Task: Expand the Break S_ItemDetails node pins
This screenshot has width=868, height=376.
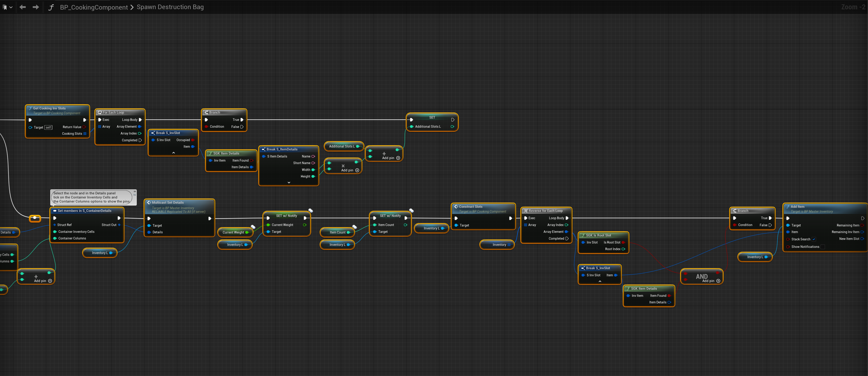Action: tap(289, 183)
